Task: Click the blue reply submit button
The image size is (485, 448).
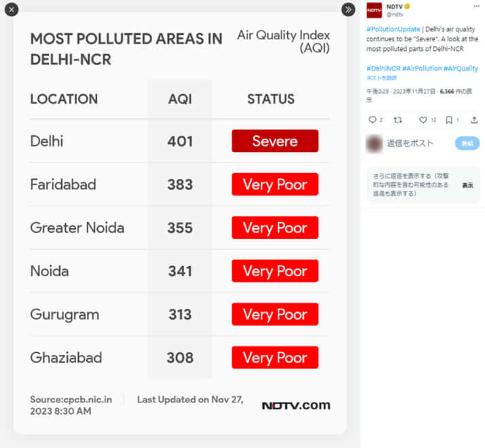Action: click(467, 143)
